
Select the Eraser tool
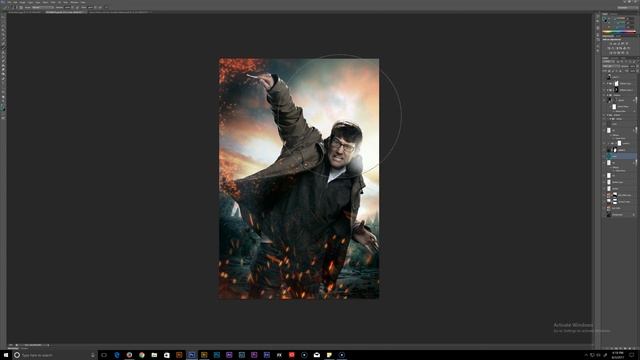coord(3,61)
